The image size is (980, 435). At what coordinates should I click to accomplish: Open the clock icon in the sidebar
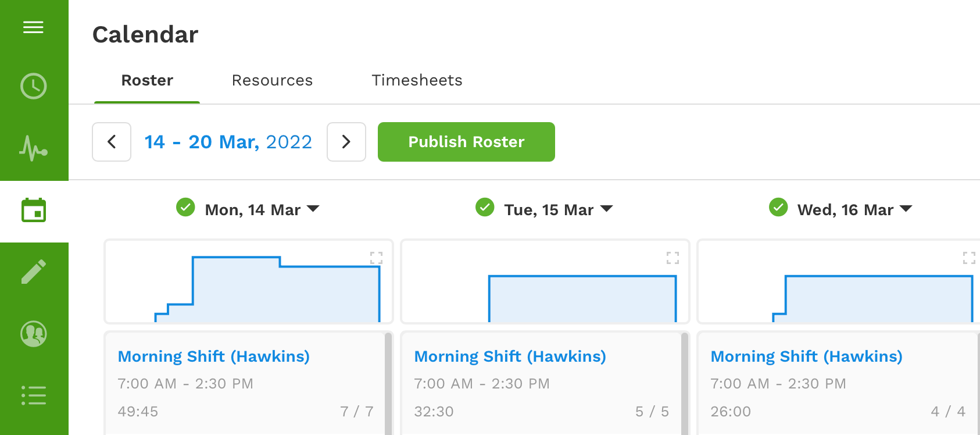(x=34, y=86)
